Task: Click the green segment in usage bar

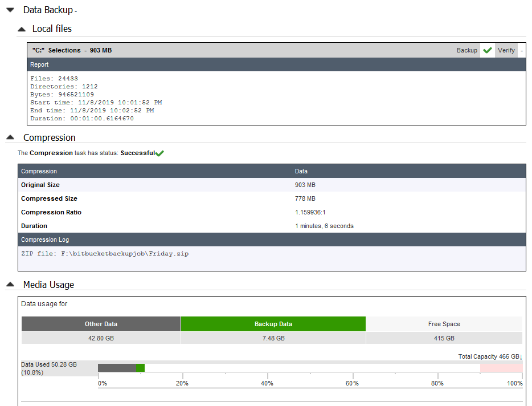Action: coord(141,368)
